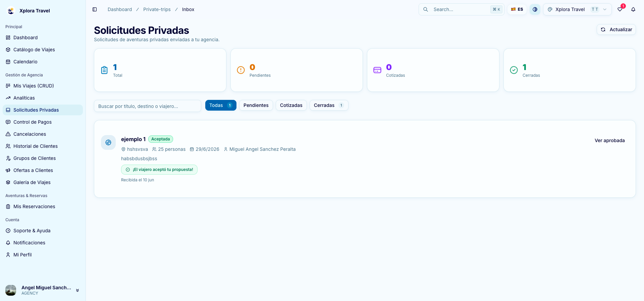Screen dimensions: 644x301
Task: Click the Recibida el 10 jun text
Action: click(138, 180)
